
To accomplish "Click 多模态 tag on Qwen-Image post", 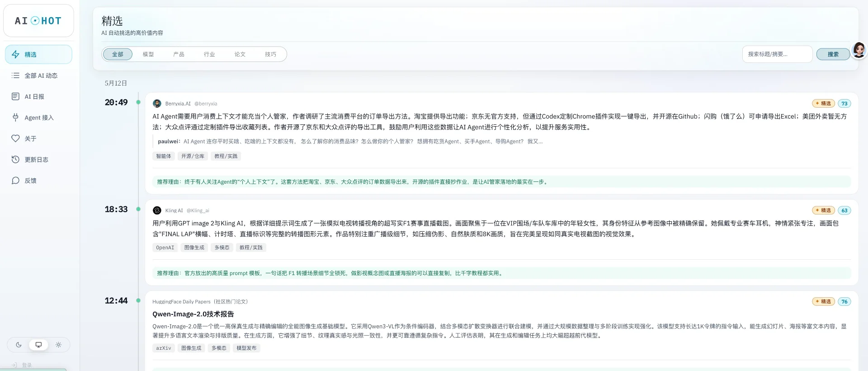I will [219, 348].
